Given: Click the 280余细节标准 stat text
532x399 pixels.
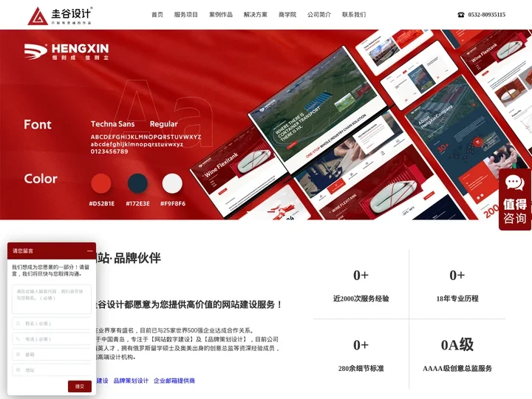Looking at the screenshot, I should pos(361,369).
